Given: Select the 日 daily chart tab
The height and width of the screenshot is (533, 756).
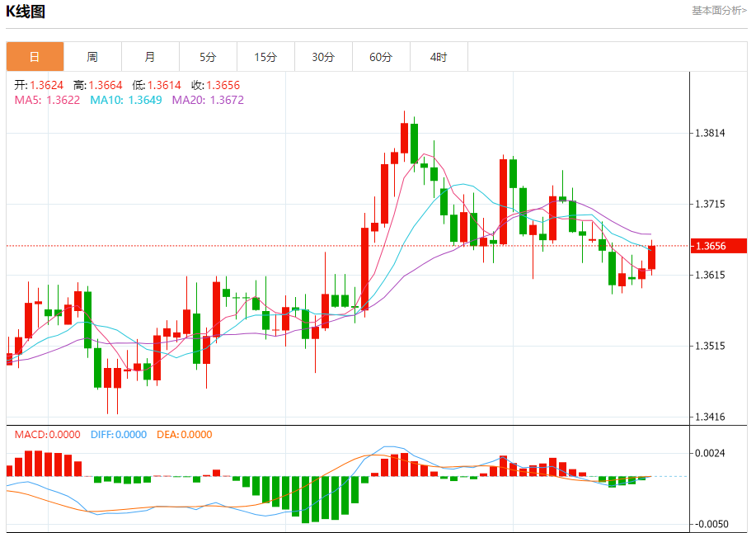Looking at the screenshot, I should tap(35, 57).
